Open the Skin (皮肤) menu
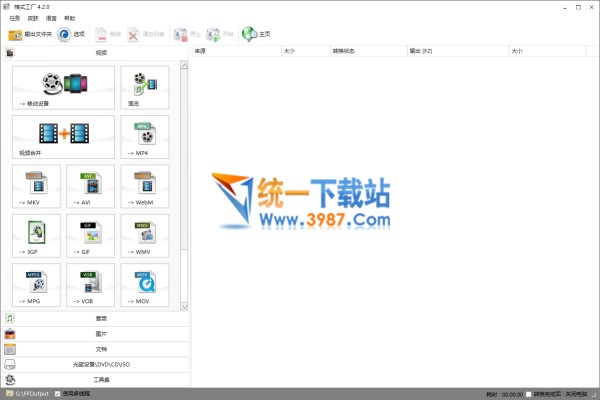 point(34,18)
